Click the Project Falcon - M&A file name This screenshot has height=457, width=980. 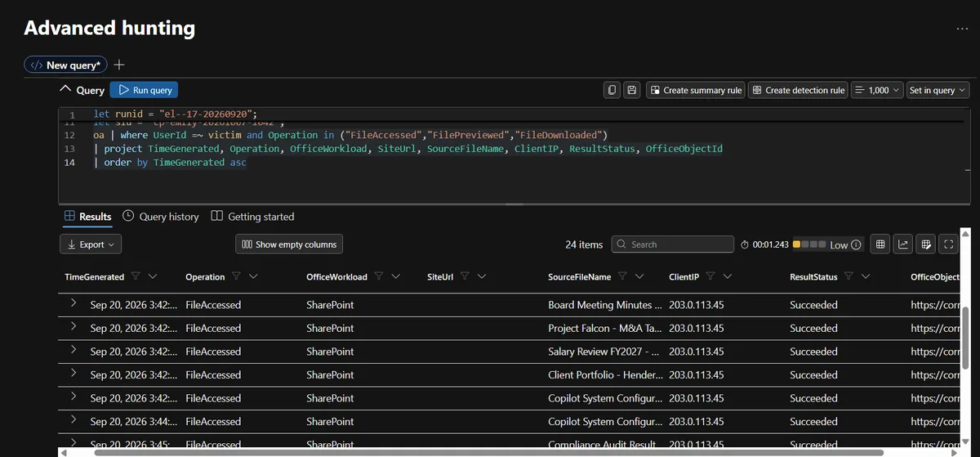point(605,328)
